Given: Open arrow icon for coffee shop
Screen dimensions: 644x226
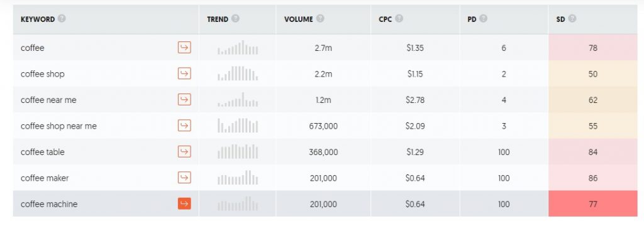Looking at the screenshot, I should 184,73.
